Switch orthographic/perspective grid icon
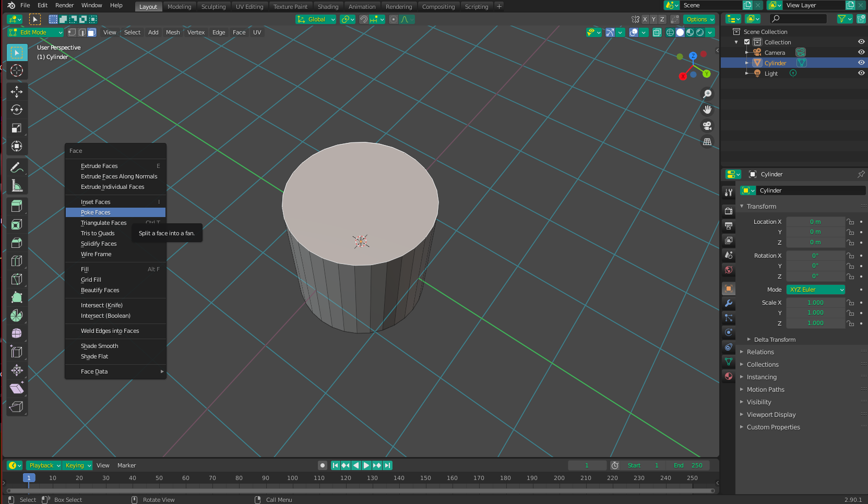Viewport: 868px width, 504px height. [x=707, y=142]
